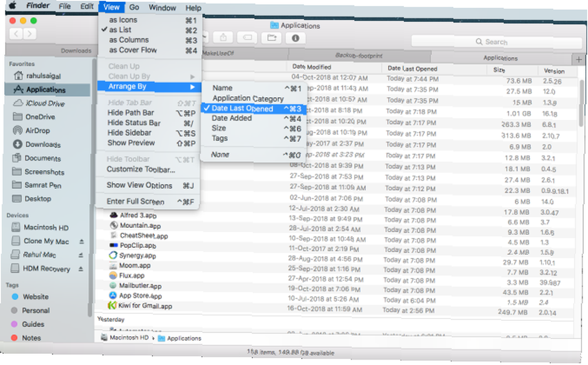Switch to the Backup-footprint tab

(x=359, y=55)
